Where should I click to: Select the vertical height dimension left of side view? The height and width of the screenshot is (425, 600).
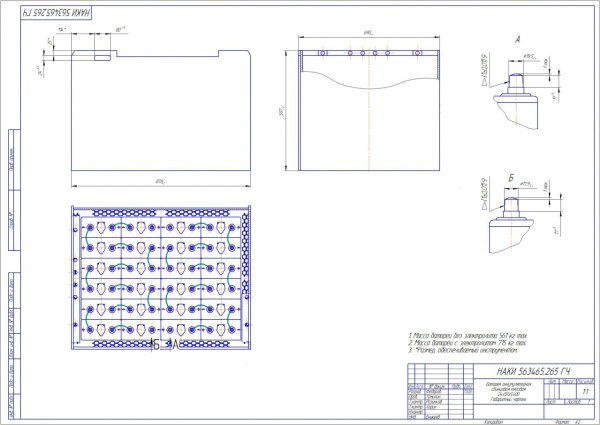[x=283, y=110]
